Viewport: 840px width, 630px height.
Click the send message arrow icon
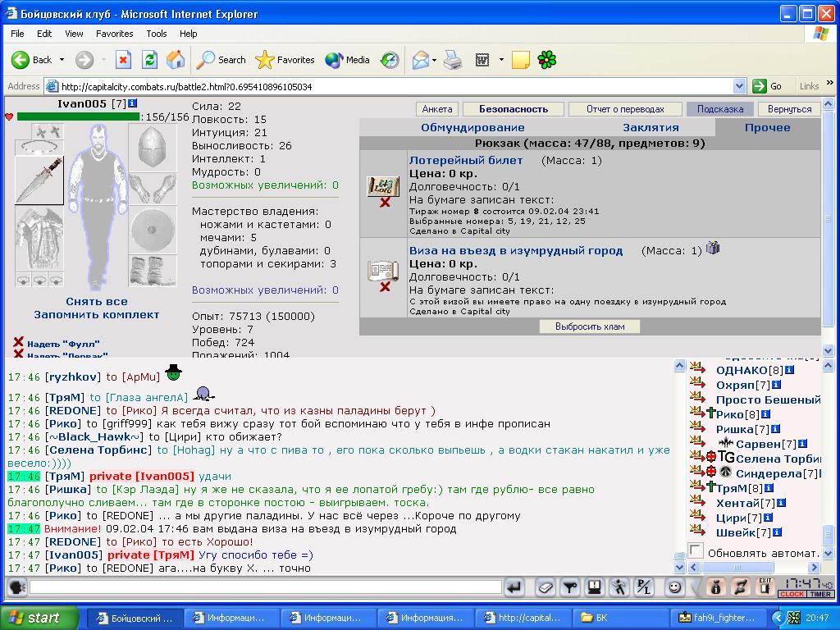(x=514, y=587)
